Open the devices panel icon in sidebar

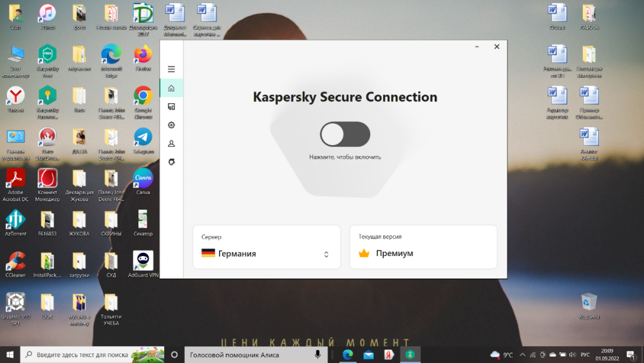click(171, 106)
